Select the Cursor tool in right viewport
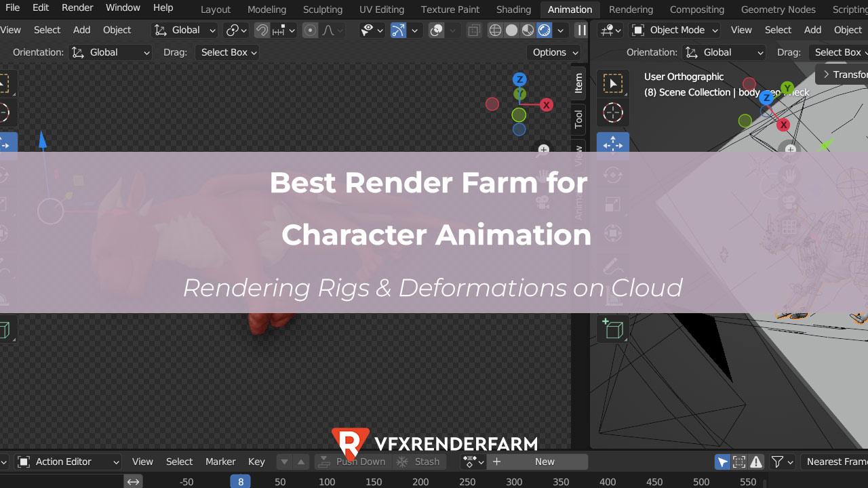The width and height of the screenshot is (868, 488). tap(613, 113)
